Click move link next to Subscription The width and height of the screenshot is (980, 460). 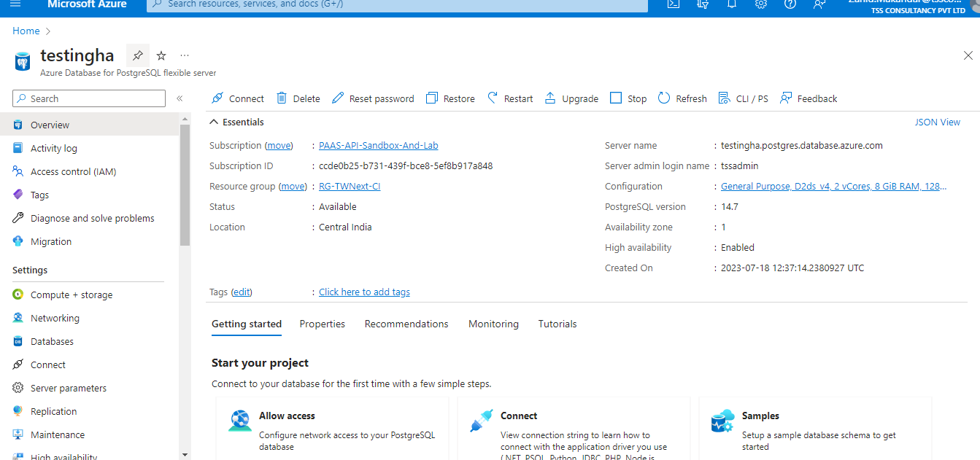point(279,146)
